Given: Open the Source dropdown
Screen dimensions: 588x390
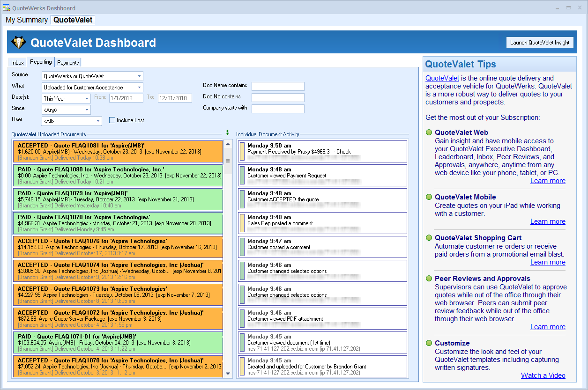Looking at the screenshot, I should pyautogui.click(x=139, y=76).
